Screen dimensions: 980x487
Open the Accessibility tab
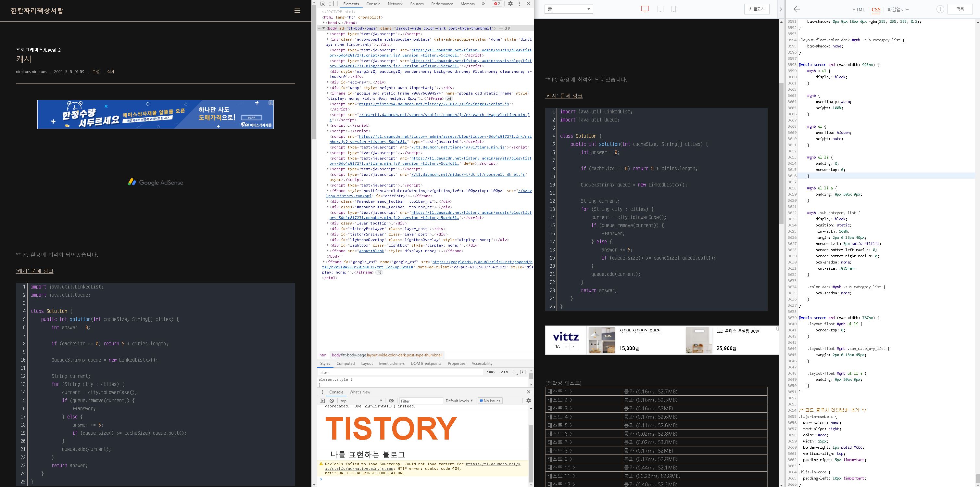tap(482, 363)
